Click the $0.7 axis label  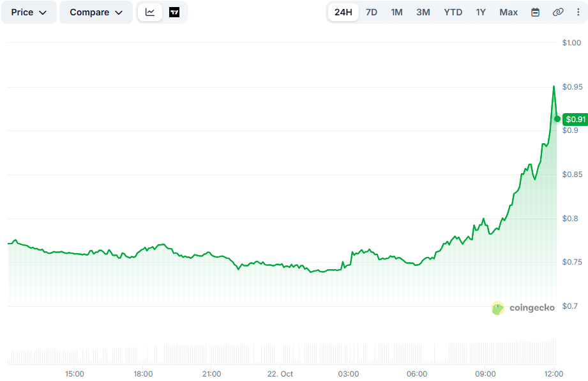coord(570,306)
